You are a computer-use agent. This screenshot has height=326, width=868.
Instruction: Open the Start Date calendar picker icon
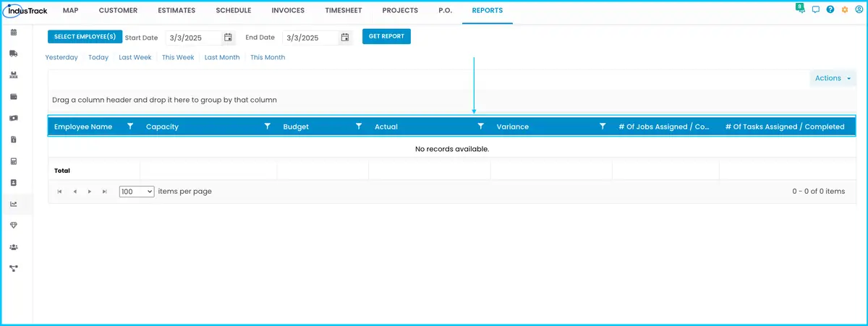pyautogui.click(x=228, y=38)
